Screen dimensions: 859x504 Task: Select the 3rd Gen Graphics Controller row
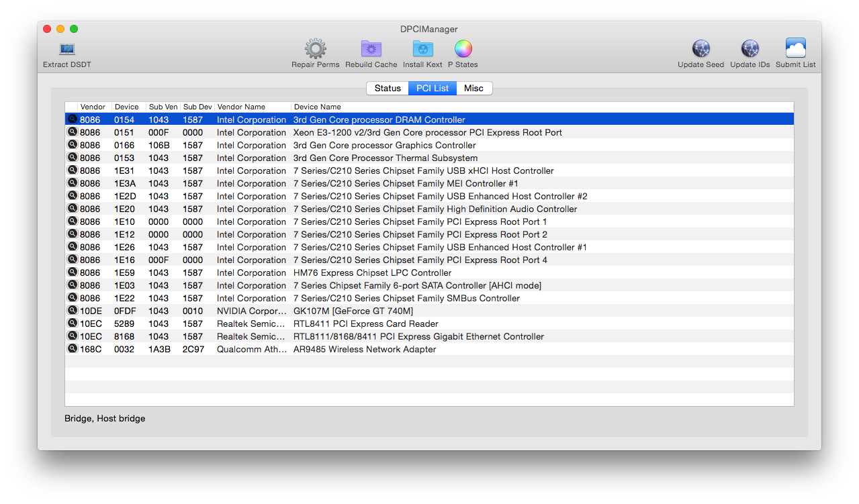pyautogui.click(x=384, y=145)
